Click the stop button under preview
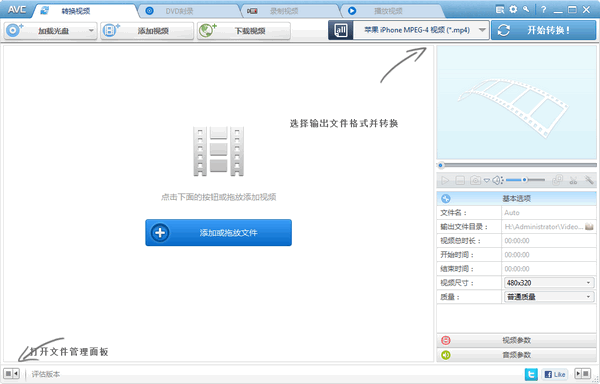 pos(460,180)
